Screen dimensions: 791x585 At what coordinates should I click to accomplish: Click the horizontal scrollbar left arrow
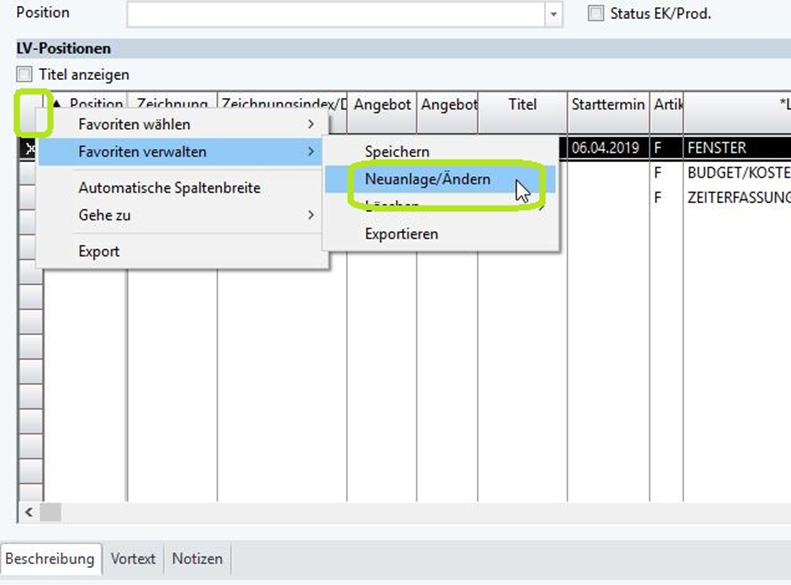pyautogui.click(x=27, y=512)
